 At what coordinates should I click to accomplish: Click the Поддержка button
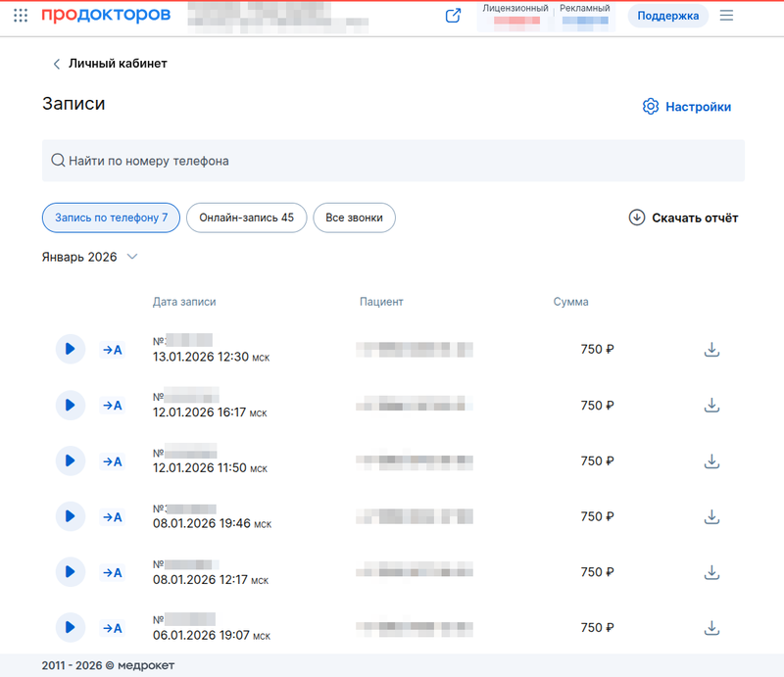[667, 16]
